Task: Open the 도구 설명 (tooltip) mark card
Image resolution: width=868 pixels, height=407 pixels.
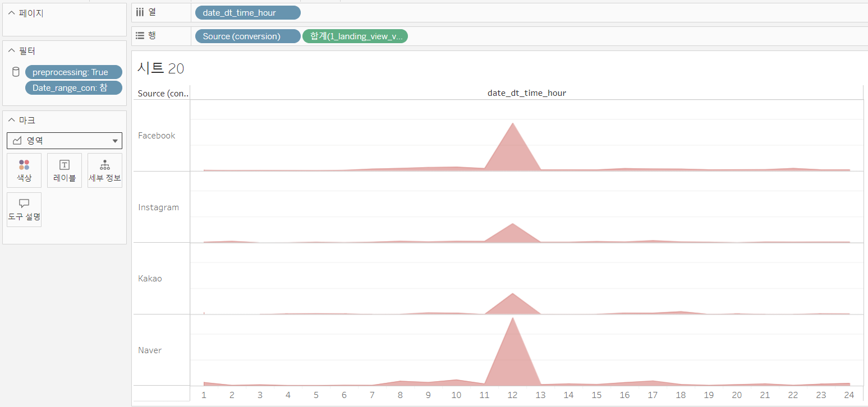Action: tap(24, 210)
